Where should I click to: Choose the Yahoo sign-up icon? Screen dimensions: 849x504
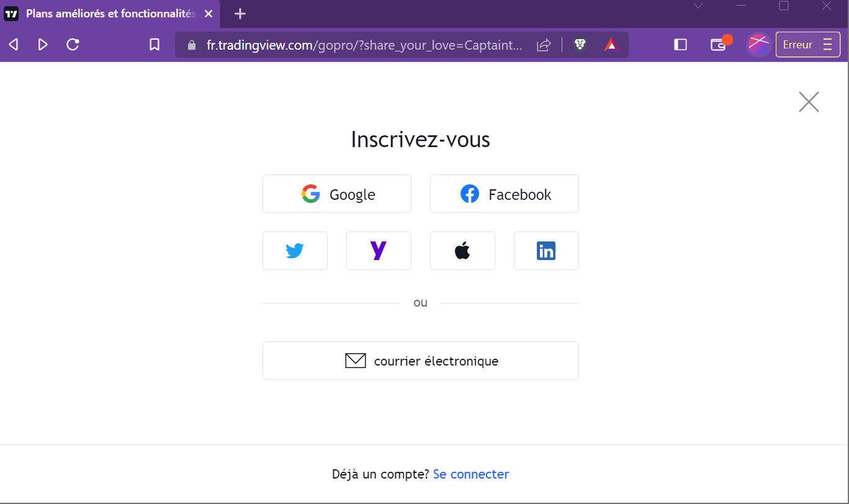[x=379, y=251]
